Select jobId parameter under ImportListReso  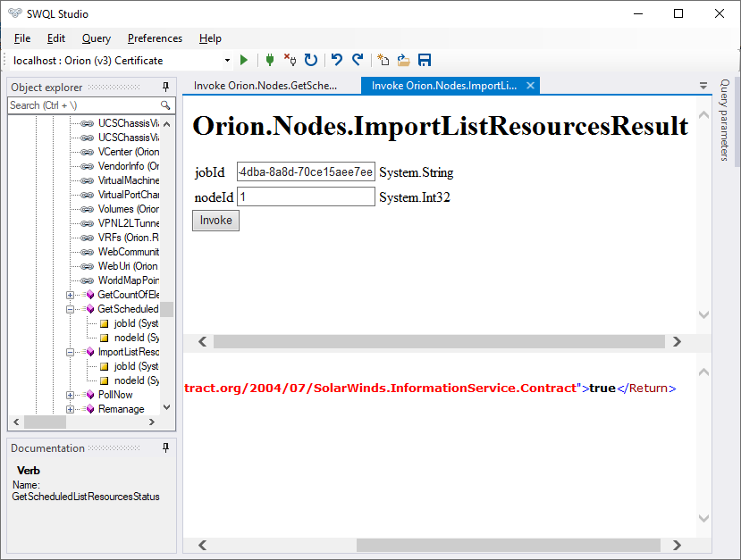pos(136,366)
